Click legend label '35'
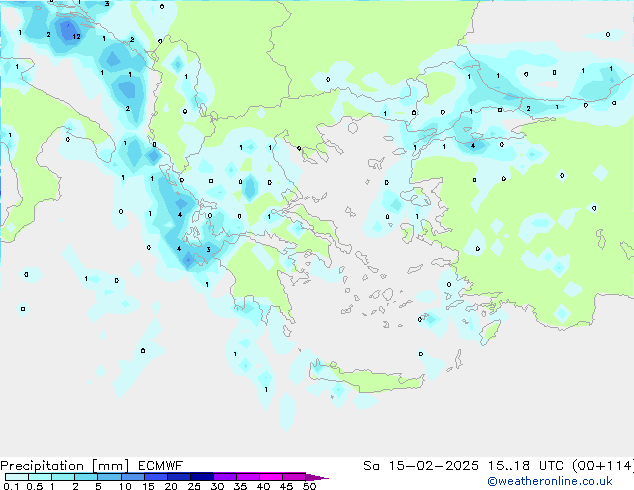634x490 pixels. coord(240,486)
